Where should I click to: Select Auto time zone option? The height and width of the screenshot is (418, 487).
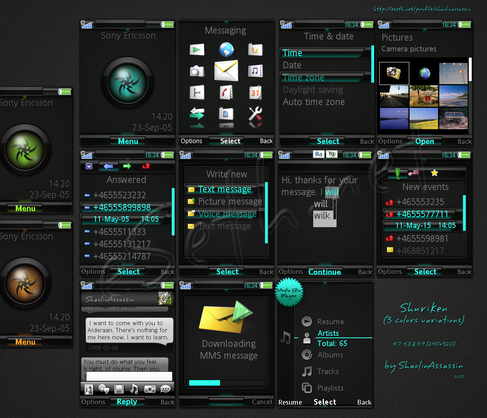314,102
